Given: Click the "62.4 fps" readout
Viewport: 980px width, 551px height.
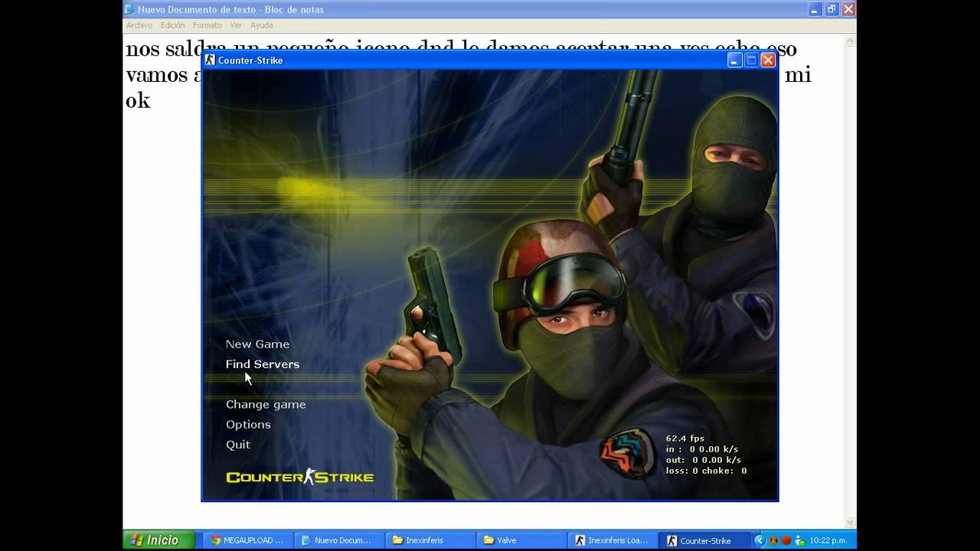Looking at the screenshot, I should point(685,439).
